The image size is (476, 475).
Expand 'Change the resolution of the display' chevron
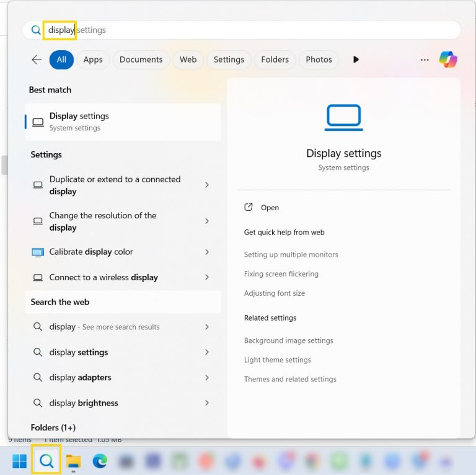206,221
